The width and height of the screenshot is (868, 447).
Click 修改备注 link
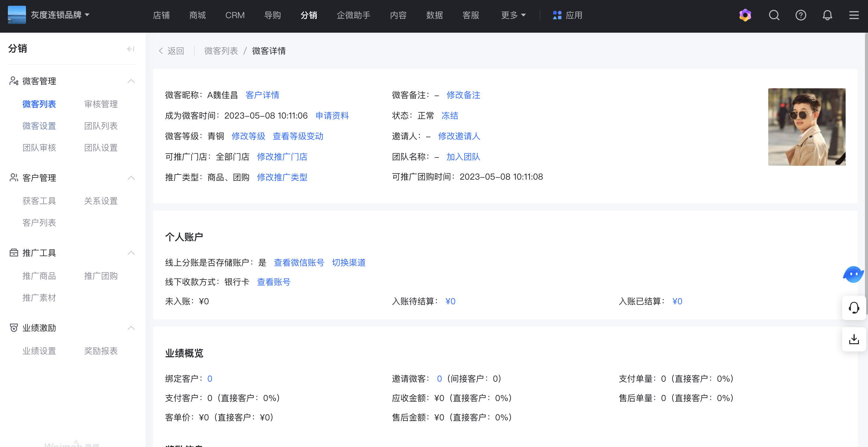tap(463, 95)
